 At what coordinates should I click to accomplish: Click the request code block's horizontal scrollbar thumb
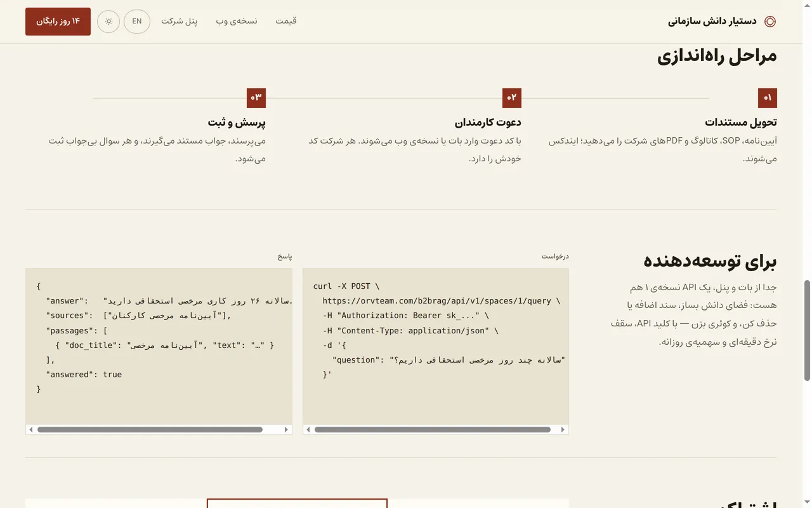(x=433, y=430)
